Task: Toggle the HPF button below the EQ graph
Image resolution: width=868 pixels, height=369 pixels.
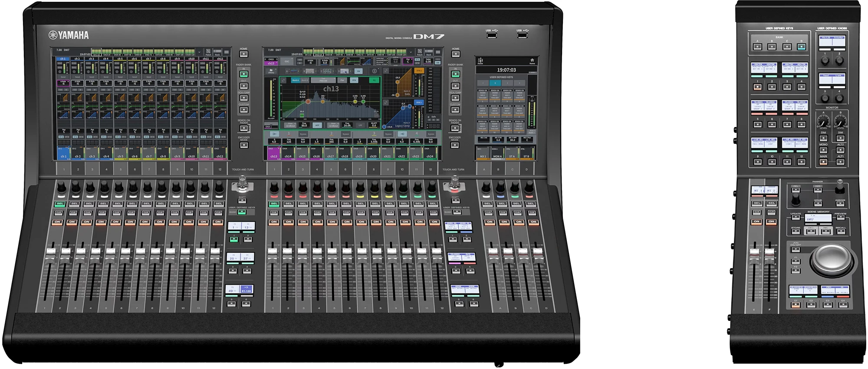Action: (x=317, y=125)
